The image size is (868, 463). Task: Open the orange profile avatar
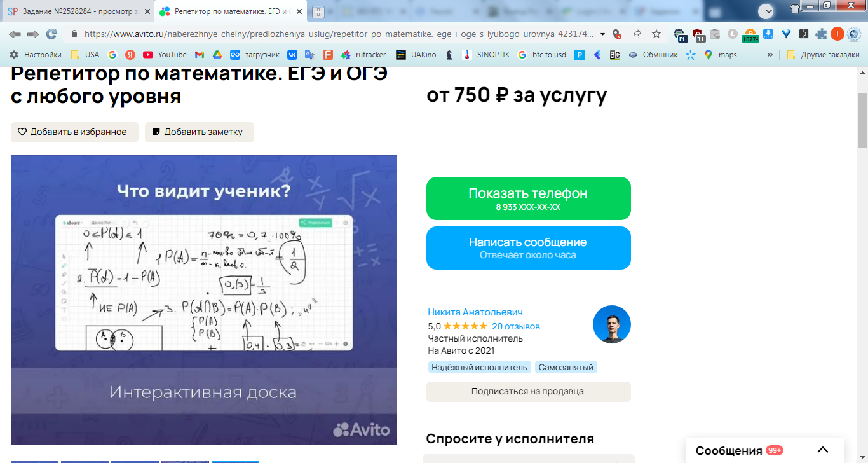pos(837,34)
